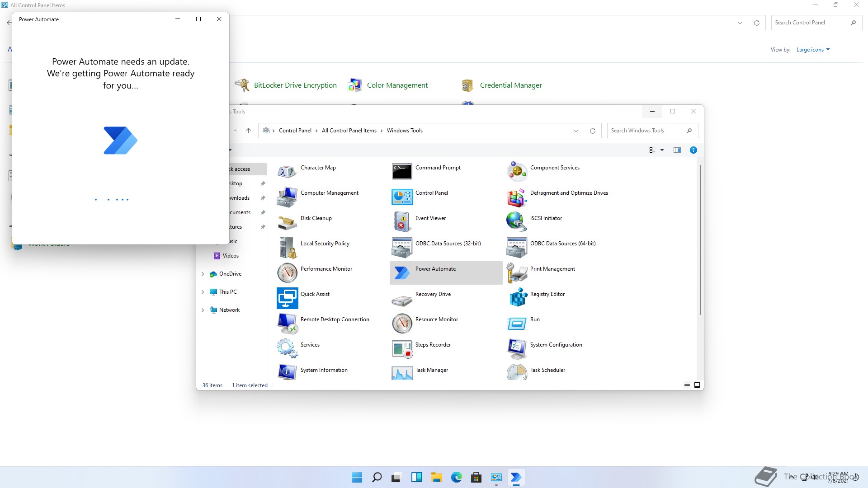
Task: Click Control Panel breadcrumb in address bar
Action: click(295, 131)
